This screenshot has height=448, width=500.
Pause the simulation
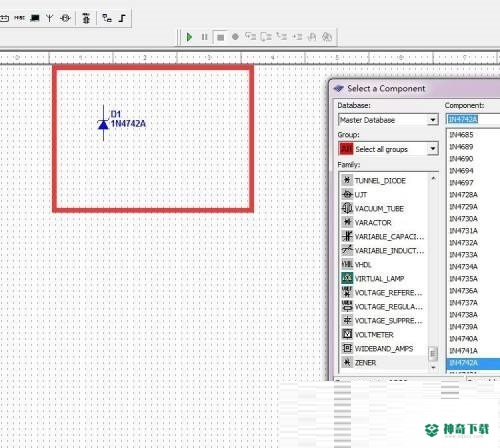pyautogui.click(x=204, y=37)
